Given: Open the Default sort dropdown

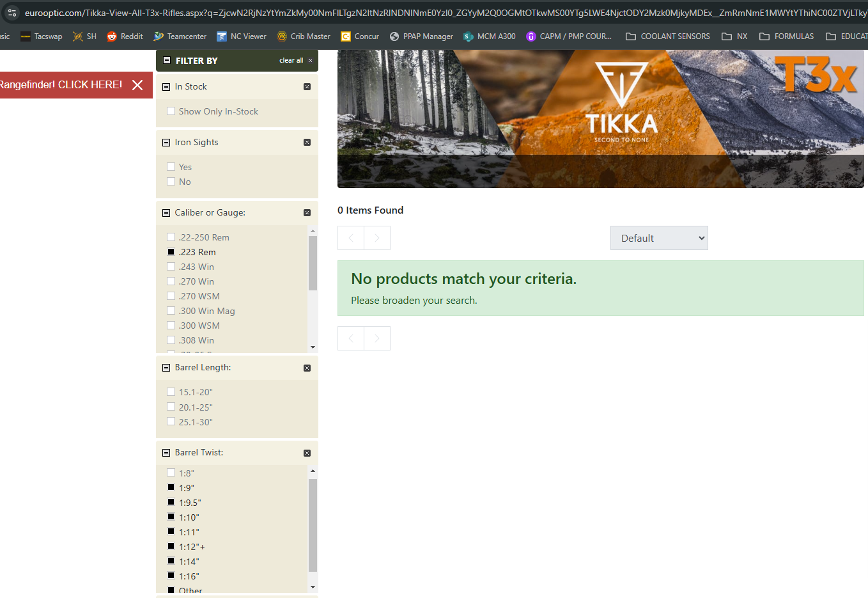Looking at the screenshot, I should [x=659, y=238].
